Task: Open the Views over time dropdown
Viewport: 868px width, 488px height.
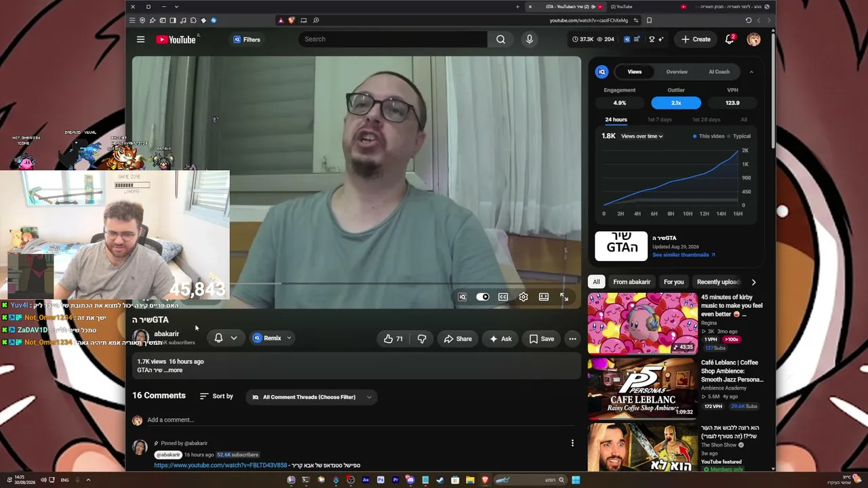Action: [642, 136]
